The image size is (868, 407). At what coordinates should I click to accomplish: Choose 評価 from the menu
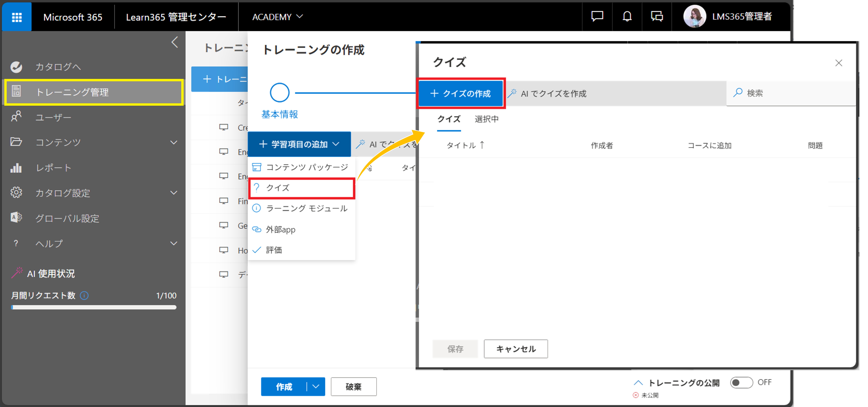coord(302,250)
